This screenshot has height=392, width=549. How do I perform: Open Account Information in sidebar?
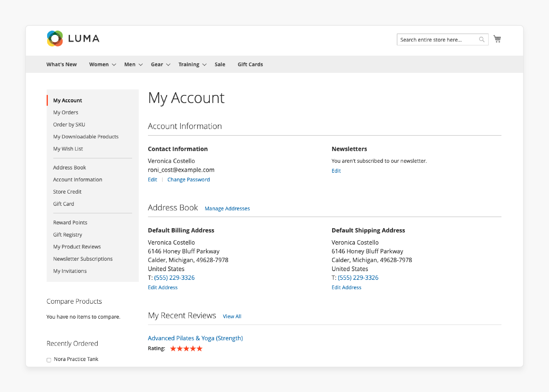tap(78, 180)
